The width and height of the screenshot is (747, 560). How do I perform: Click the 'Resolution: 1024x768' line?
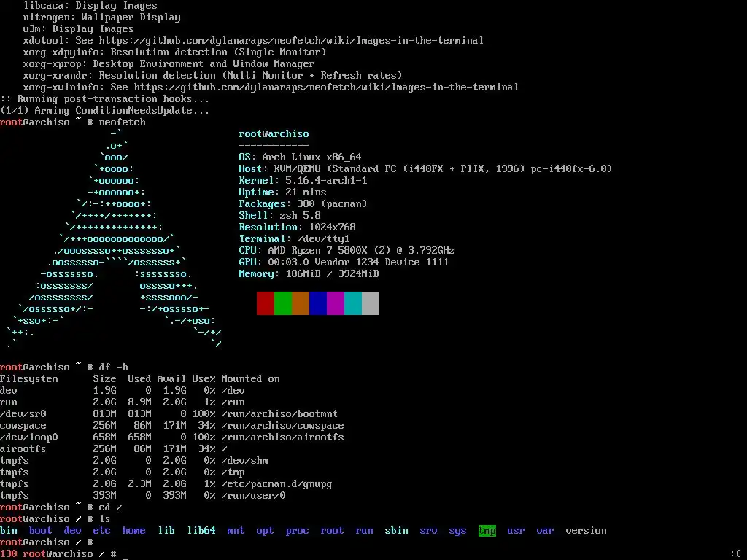298,227
